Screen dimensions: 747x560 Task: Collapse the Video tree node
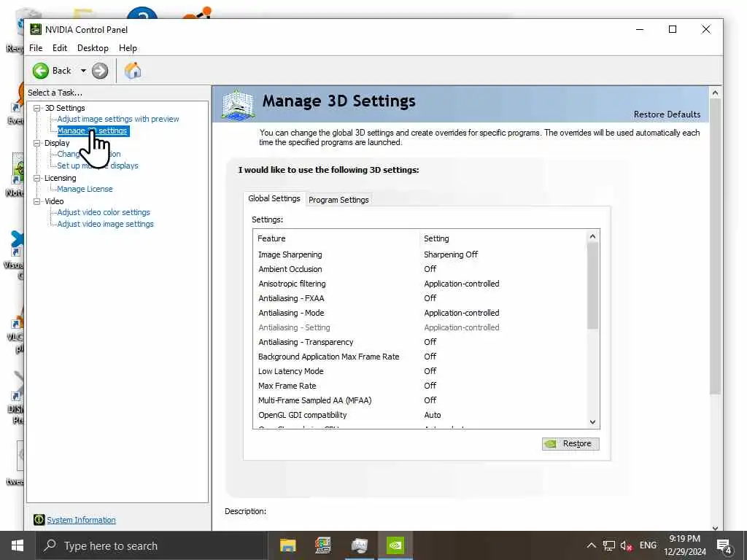(x=36, y=201)
